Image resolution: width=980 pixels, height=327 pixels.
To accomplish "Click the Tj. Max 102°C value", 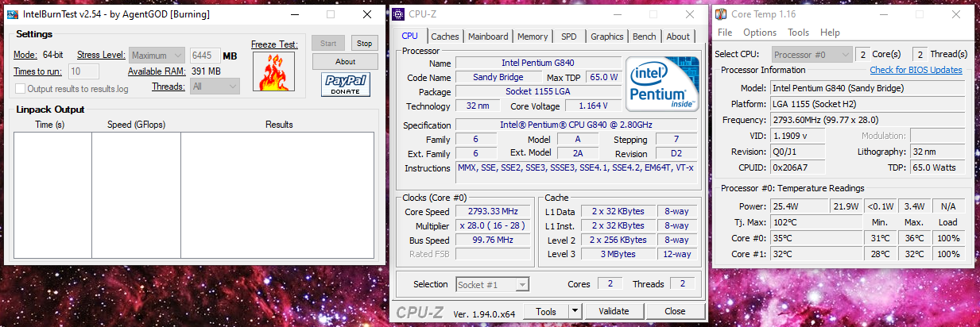I will pos(815,222).
